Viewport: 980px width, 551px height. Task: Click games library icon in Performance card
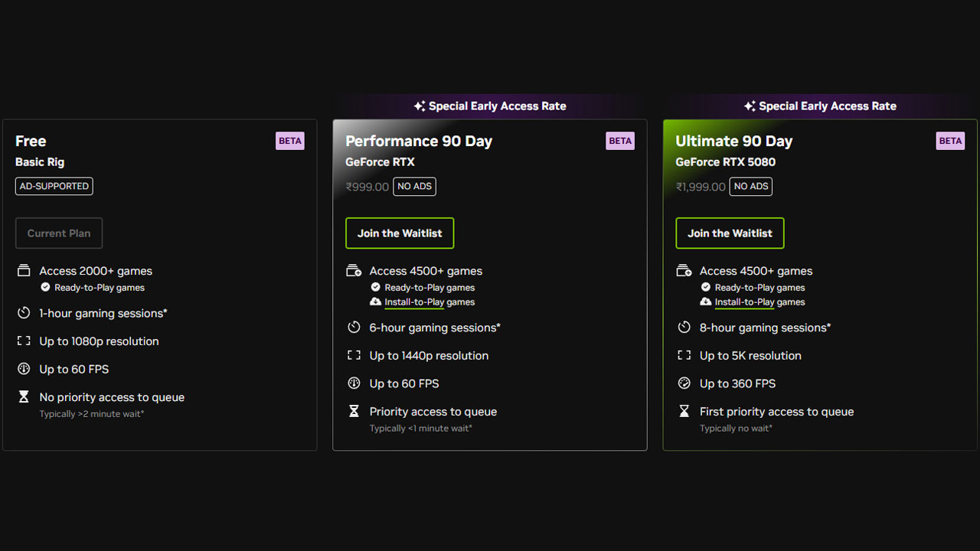click(354, 271)
